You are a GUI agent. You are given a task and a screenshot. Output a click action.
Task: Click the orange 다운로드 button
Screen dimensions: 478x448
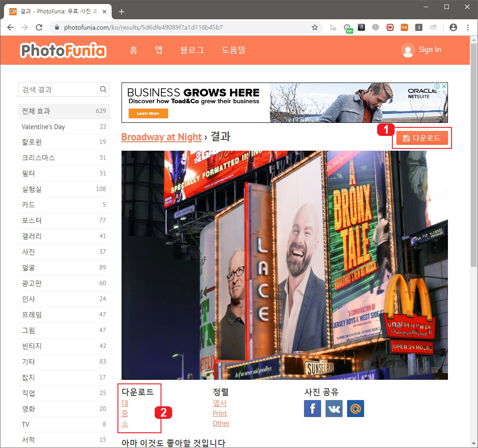click(422, 138)
